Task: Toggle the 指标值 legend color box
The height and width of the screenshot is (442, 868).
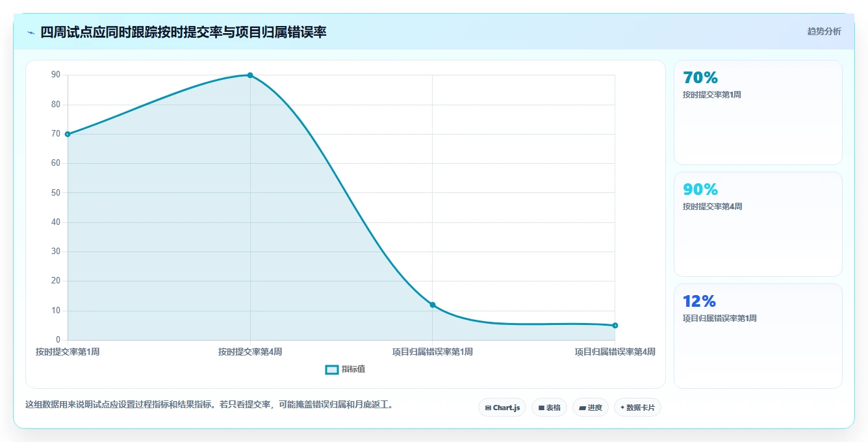Action: click(331, 369)
